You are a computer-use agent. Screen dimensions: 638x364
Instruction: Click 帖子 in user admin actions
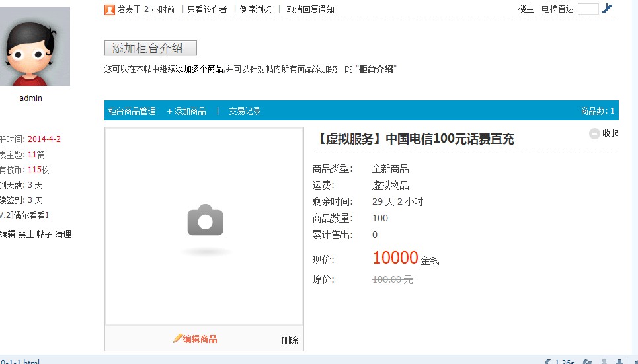tap(44, 234)
